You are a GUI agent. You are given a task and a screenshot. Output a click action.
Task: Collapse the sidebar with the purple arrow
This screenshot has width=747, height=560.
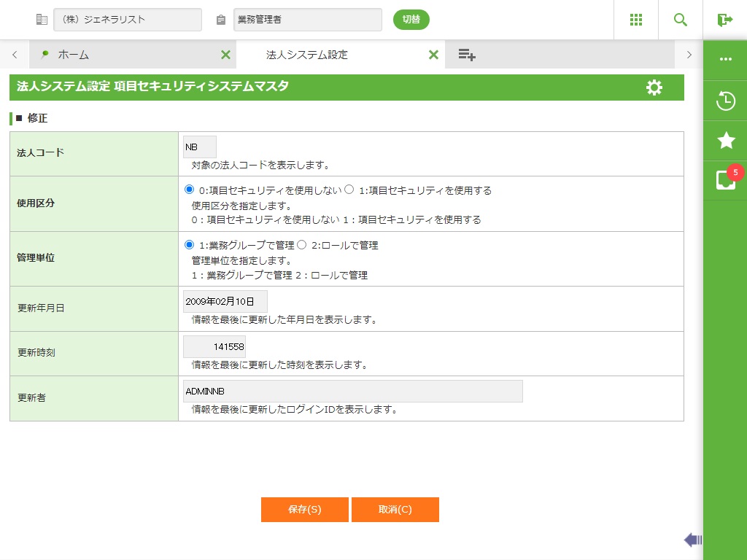click(692, 540)
